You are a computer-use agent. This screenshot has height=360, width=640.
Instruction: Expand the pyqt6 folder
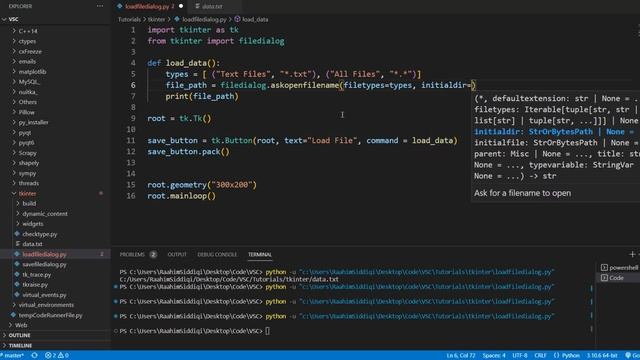[x=26, y=143]
